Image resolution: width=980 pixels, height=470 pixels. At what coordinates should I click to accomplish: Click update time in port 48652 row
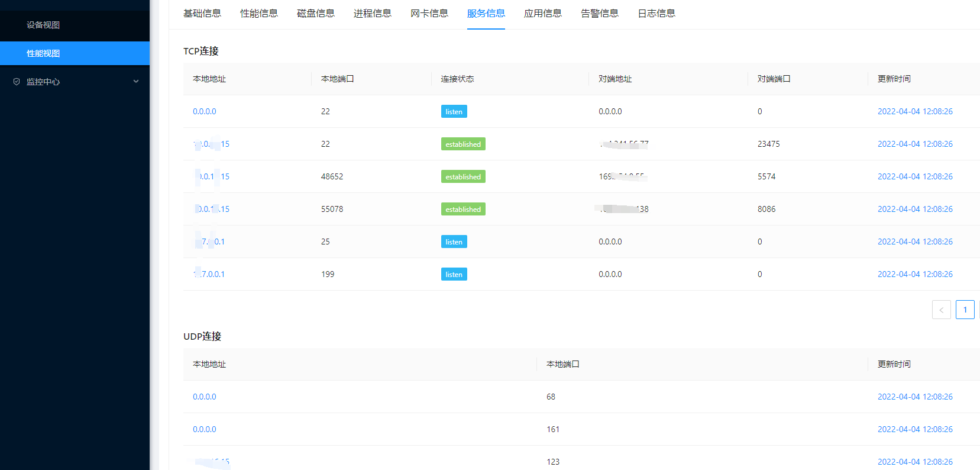tap(915, 176)
